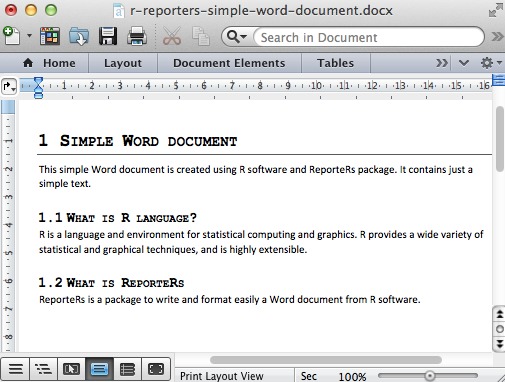The width and height of the screenshot is (505, 382).
Task: Click the paragraph starting 'This simple Word document'
Action: 256,176
